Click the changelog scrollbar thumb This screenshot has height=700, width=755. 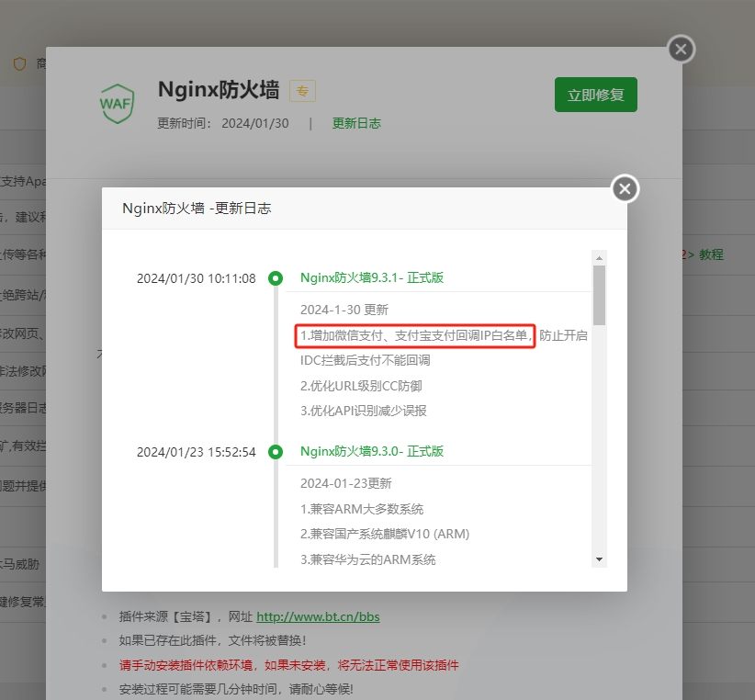click(599, 295)
